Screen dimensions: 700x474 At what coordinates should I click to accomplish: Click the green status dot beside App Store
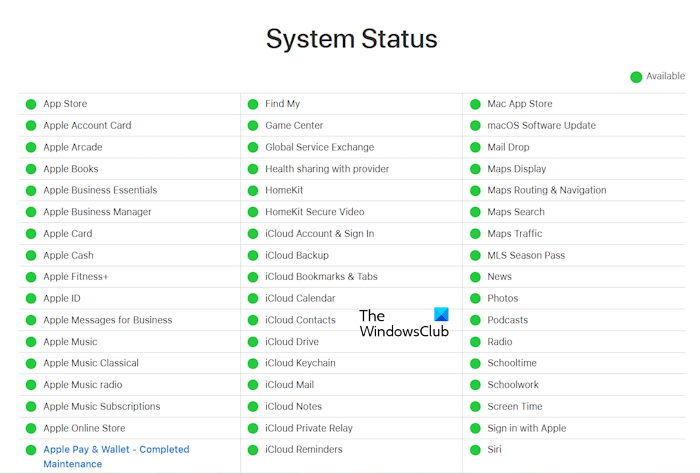click(x=31, y=104)
